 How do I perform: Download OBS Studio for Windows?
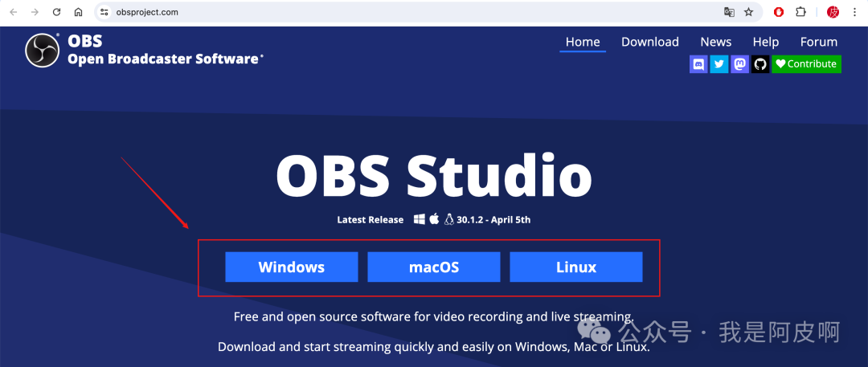(291, 267)
